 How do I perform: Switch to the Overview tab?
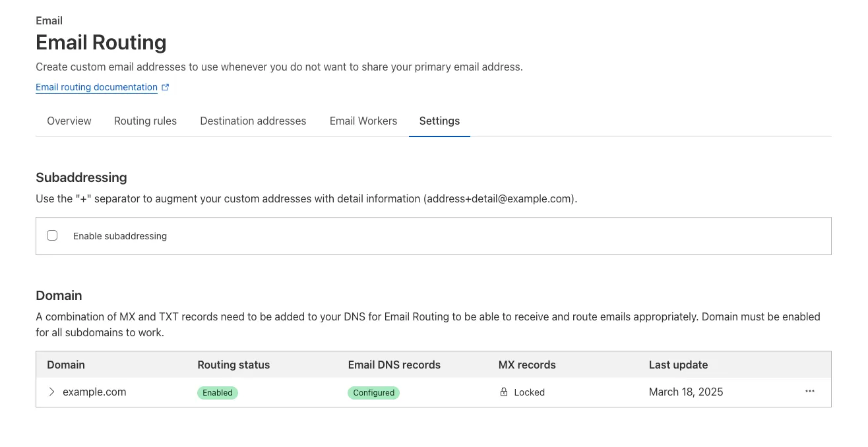pos(69,121)
